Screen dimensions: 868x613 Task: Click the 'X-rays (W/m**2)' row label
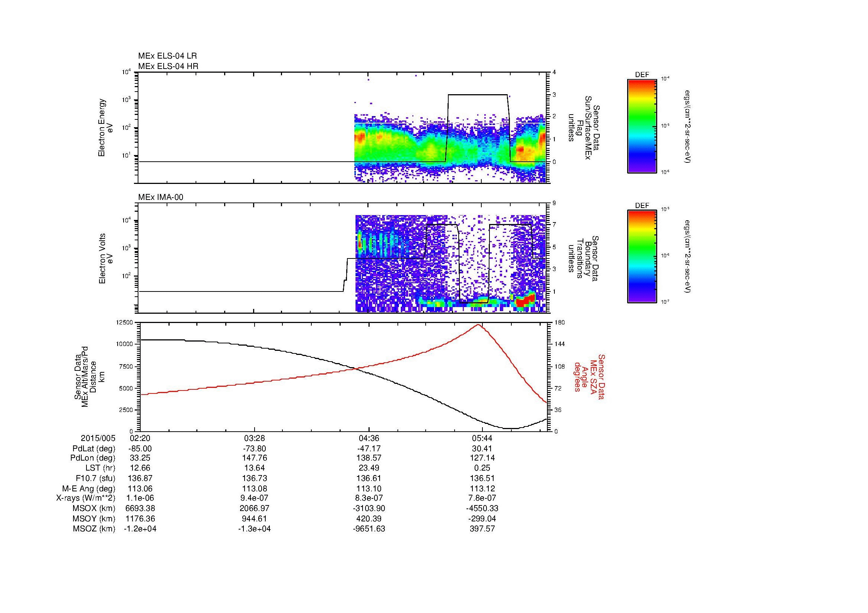86,498
